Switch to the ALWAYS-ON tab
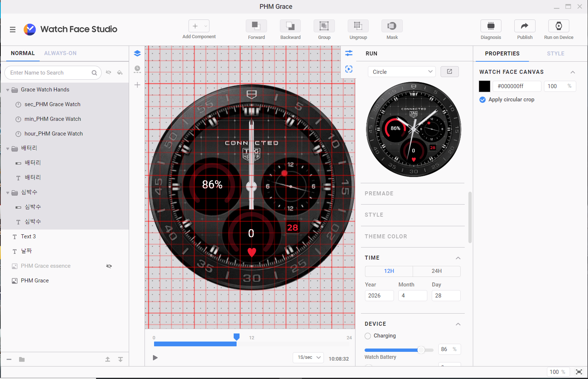 coord(60,53)
